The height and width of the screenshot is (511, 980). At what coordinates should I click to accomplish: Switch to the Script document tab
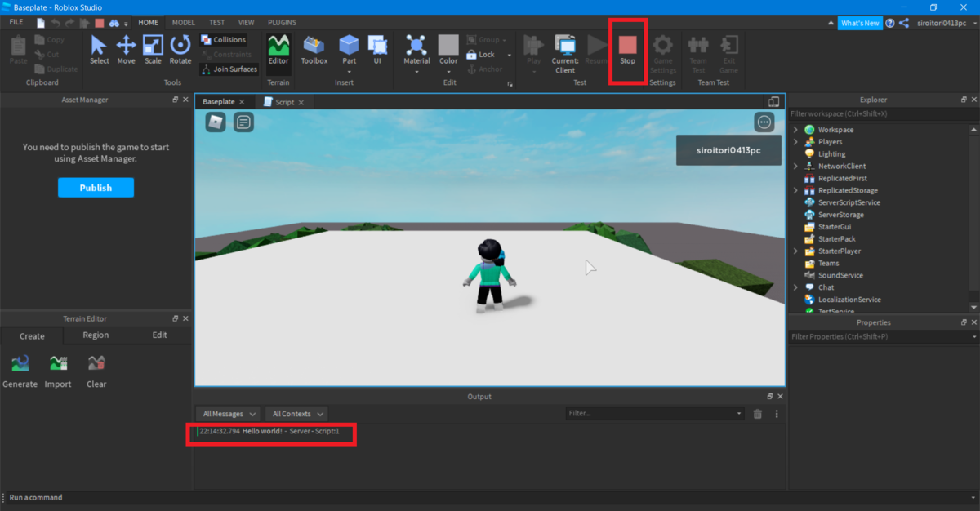pyautogui.click(x=284, y=102)
